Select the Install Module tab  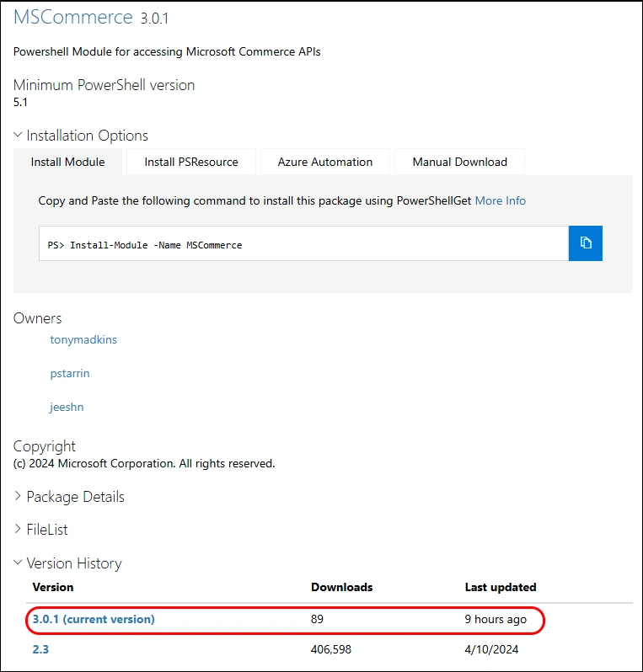pos(67,162)
